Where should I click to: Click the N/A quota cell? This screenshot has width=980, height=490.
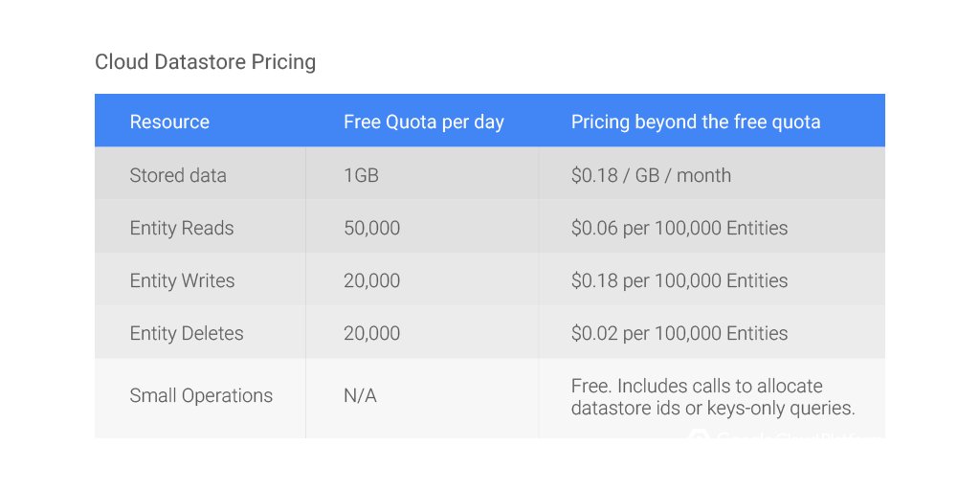click(x=360, y=395)
